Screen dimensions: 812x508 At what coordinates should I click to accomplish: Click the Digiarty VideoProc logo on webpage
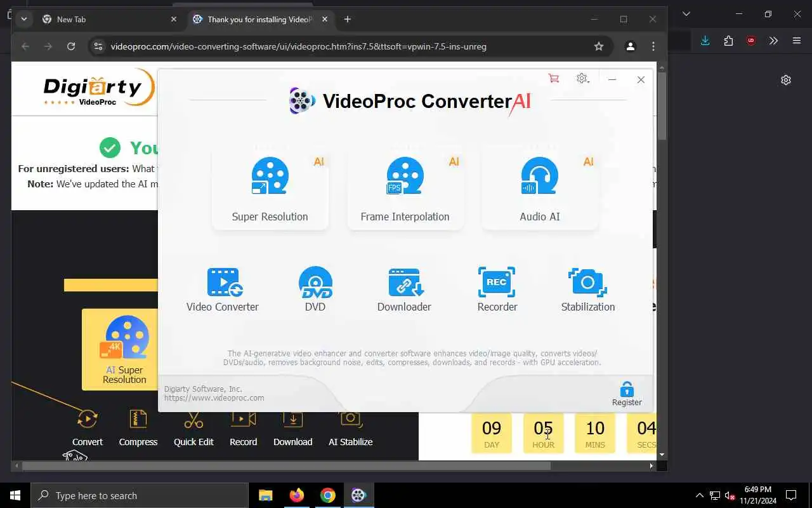coord(98,88)
